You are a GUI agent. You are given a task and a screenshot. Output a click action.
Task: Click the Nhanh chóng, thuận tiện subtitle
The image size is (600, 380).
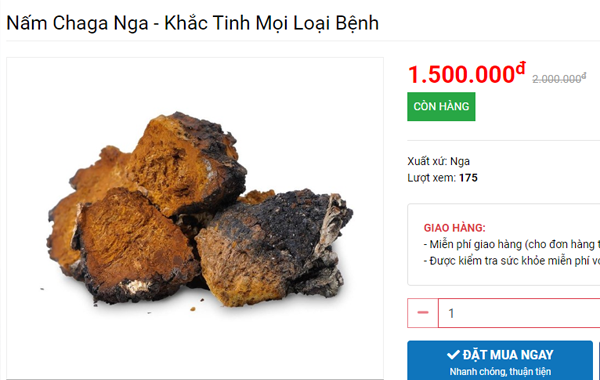(500, 372)
